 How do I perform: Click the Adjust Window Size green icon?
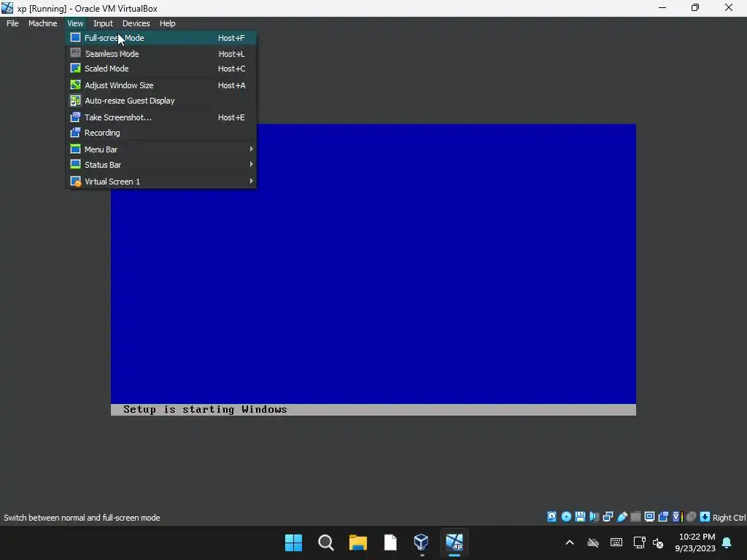75,85
